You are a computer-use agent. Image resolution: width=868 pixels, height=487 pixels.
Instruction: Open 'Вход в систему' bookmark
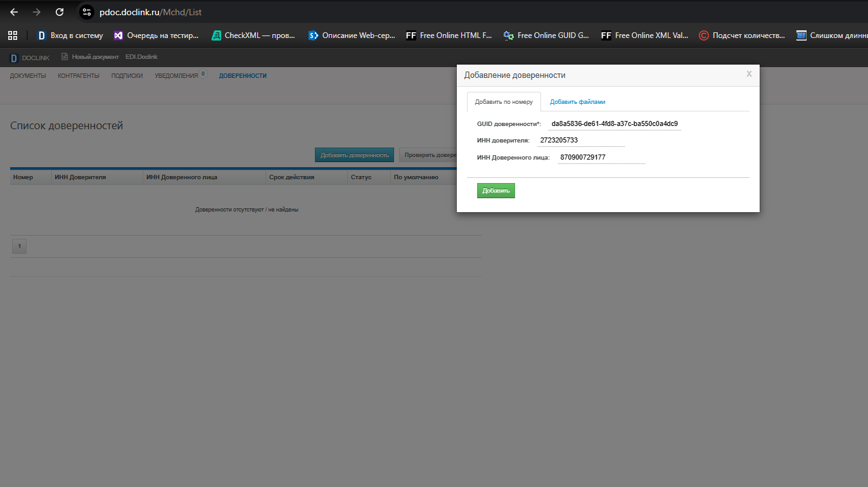pyautogui.click(x=70, y=35)
